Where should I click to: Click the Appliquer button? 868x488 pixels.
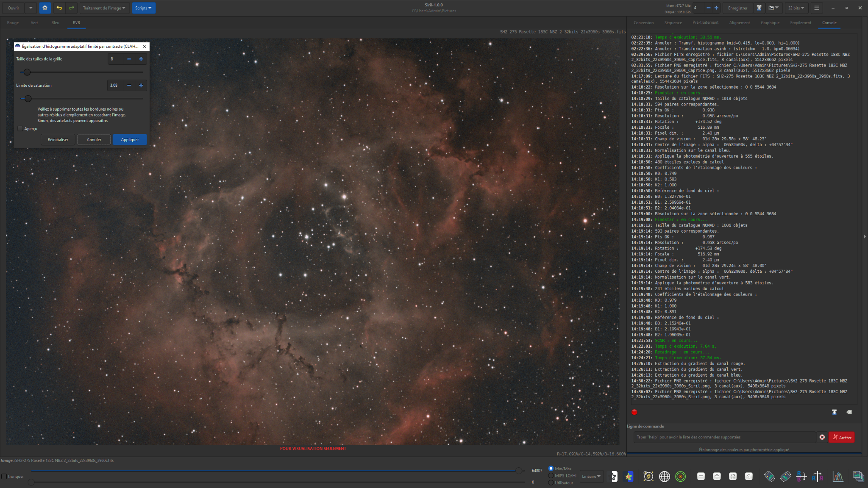[130, 139]
